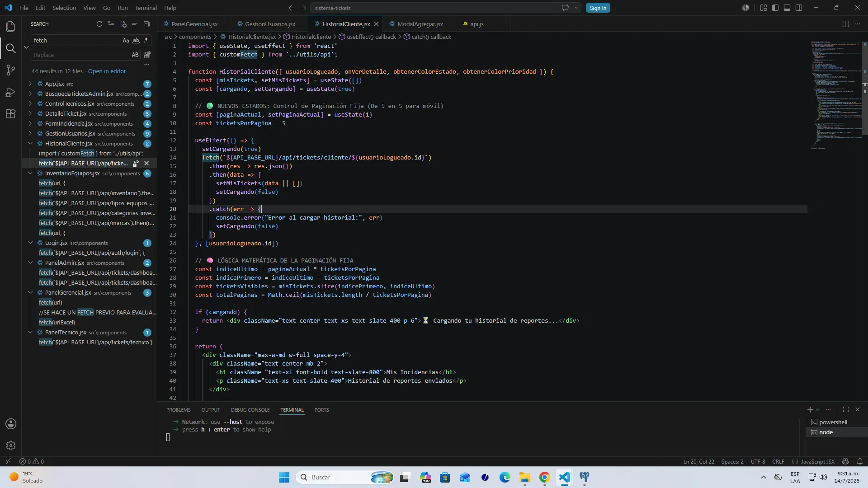The height and width of the screenshot is (488, 868).
Task: Switch to the ModalAgregar.jsx tab
Action: point(420,24)
